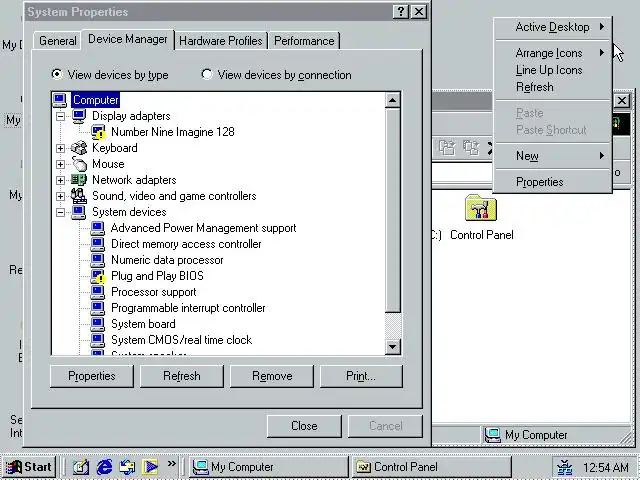The width and height of the screenshot is (640, 480).
Task: Choose Refresh from the context menu
Action: pos(553,87)
